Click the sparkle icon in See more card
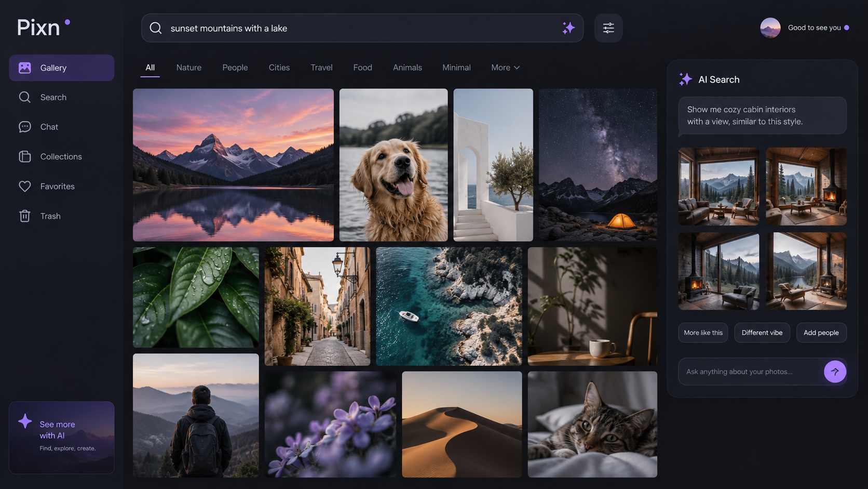 click(x=25, y=421)
